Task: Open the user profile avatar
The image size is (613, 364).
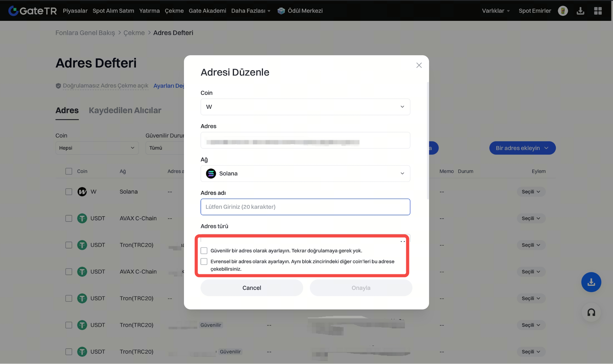Action: pos(563,11)
